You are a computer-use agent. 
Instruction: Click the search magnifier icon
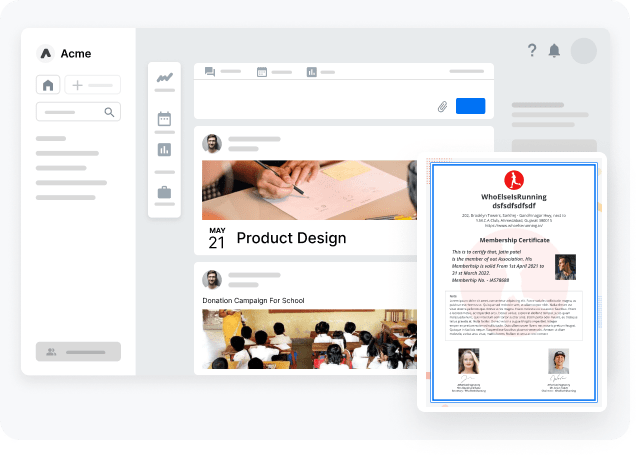click(x=110, y=112)
